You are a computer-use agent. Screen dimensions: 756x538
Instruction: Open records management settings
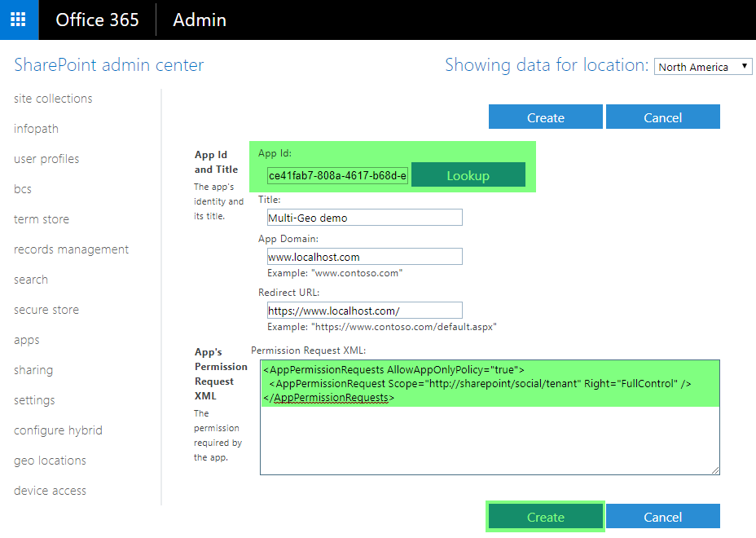(70, 249)
